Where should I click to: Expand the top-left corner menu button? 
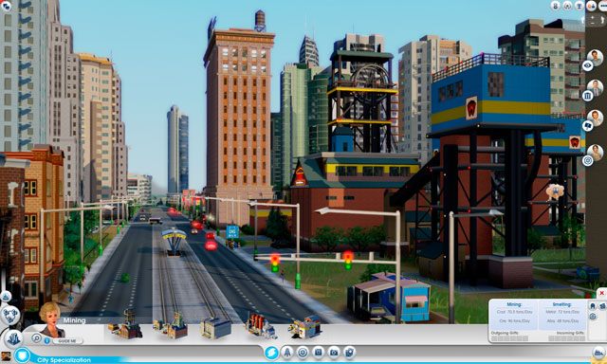click(x=6, y=6)
